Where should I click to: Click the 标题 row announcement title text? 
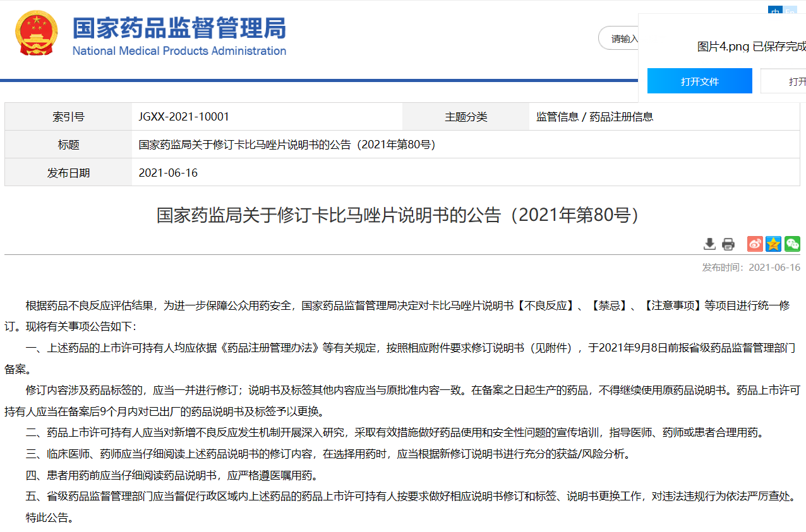(x=287, y=145)
